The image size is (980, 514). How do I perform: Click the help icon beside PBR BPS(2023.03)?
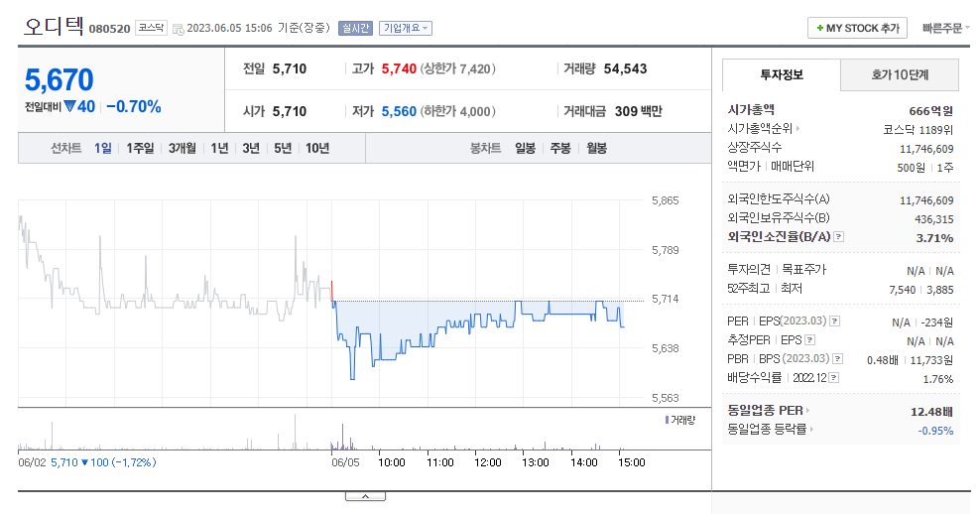837,359
